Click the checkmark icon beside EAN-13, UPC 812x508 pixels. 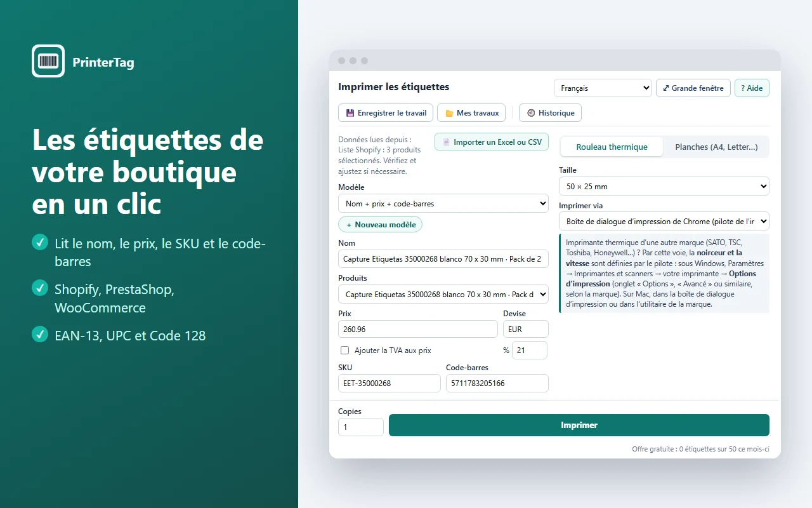pyautogui.click(x=40, y=334)
